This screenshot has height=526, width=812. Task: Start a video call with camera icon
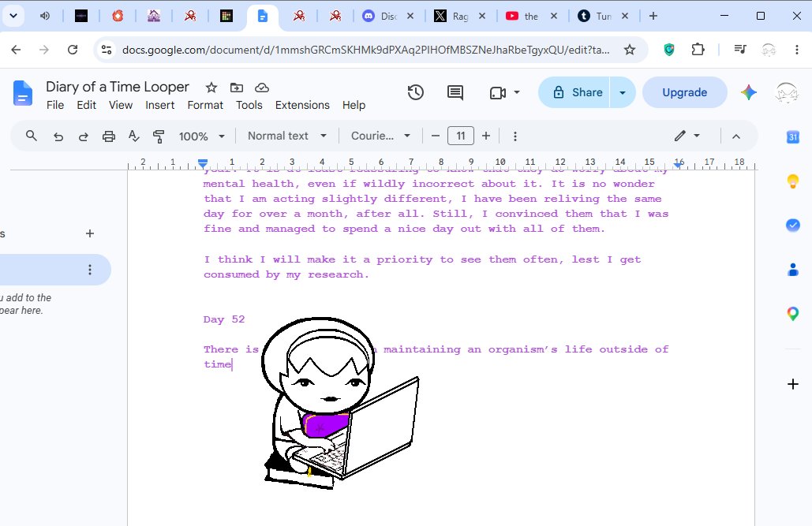click(498, 93)
